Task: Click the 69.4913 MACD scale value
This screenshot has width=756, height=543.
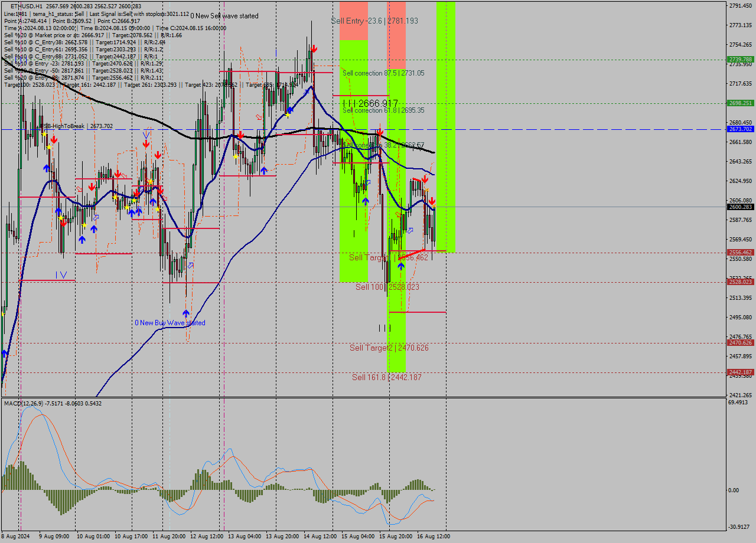Action: [738, 403]
